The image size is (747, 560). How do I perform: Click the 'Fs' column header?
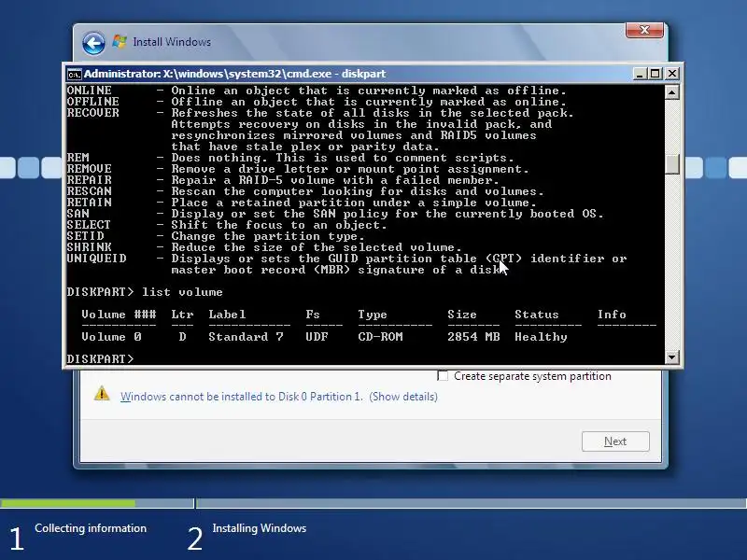[x=313, y=315]
